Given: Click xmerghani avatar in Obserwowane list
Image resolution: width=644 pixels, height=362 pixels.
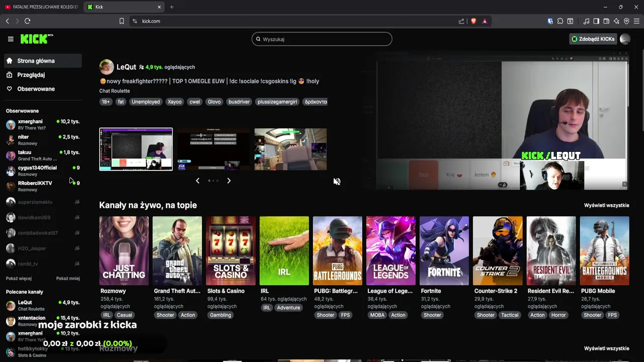Looking at the screenshot, I should tap(11, 125).
